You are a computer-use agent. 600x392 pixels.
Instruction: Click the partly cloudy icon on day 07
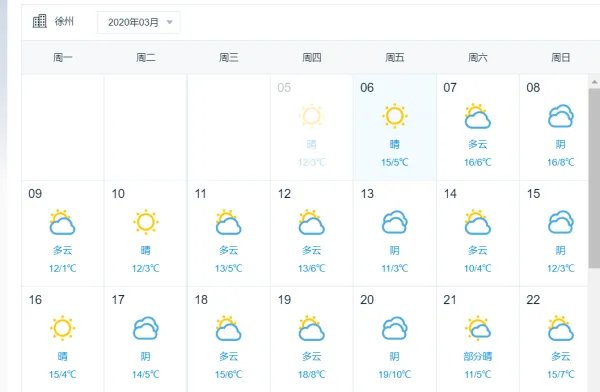478,116
